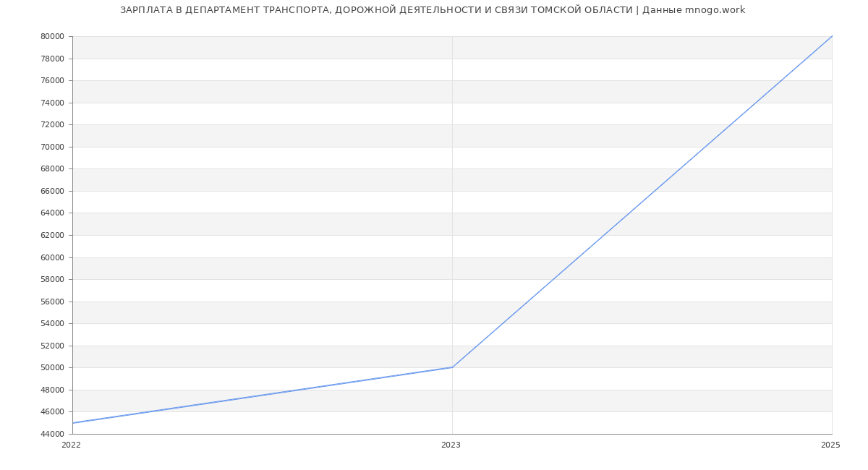
Task: Select the 68000 y-axis label
Action: [x=52, y=168]
